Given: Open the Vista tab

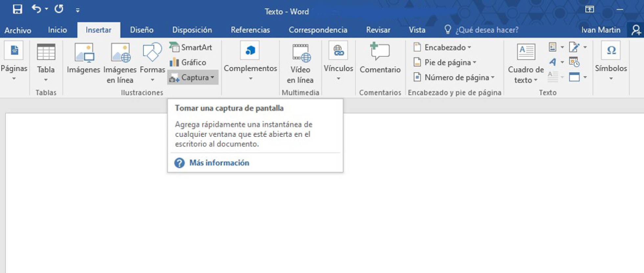Looking at the screenshot, I should 417,30.
